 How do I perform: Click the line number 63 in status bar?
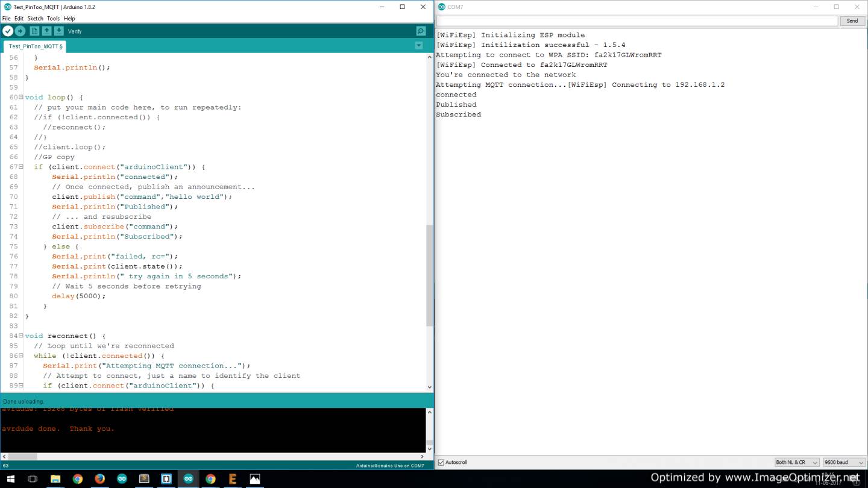[x=5, y=466]
